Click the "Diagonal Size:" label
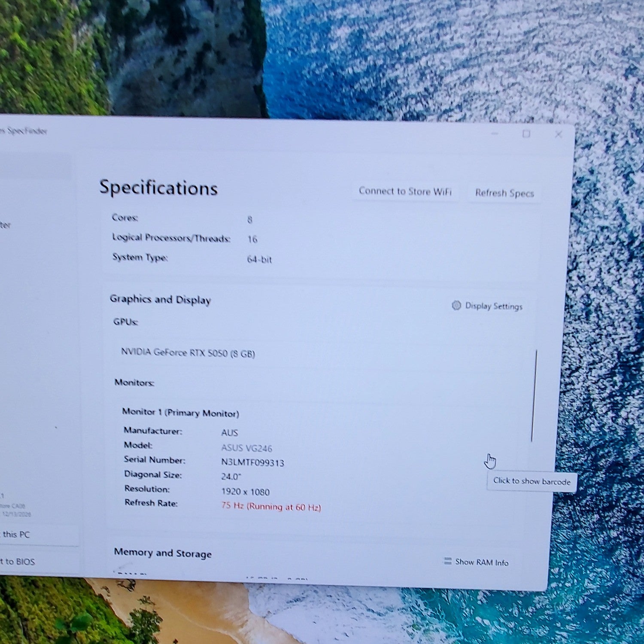The height and width of the screenshot is (644, 644). (153, 474)
